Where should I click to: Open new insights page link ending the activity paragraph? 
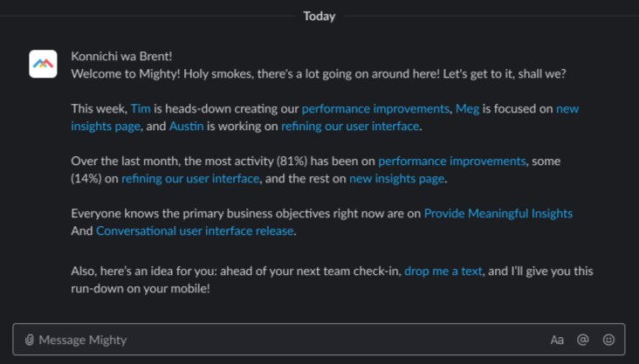397,179
